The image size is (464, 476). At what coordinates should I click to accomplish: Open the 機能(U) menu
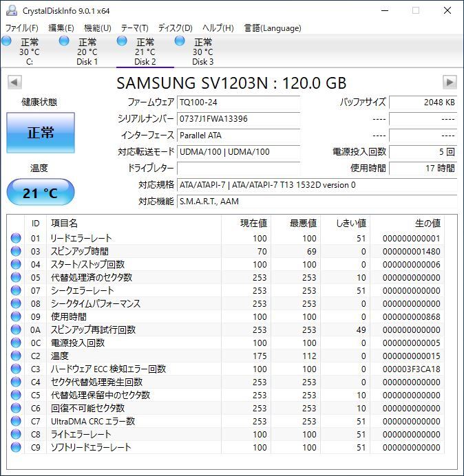98,28
